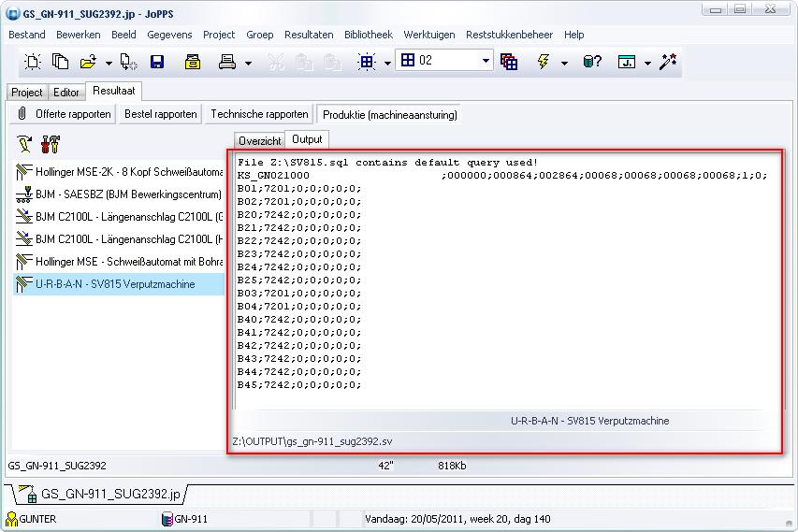
Task: Click the lightning bolt calculate icon
Action: [x=543, y=62]
